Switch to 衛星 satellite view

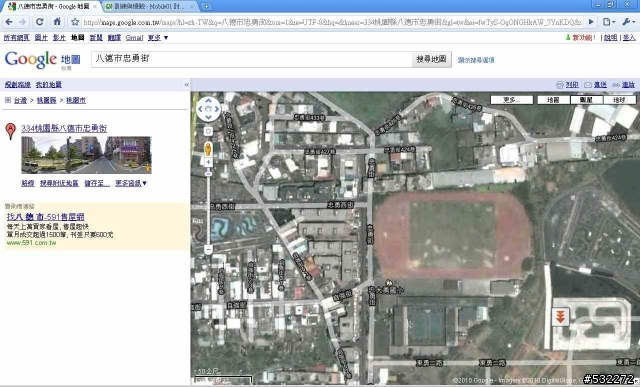[x=586, y=100]
